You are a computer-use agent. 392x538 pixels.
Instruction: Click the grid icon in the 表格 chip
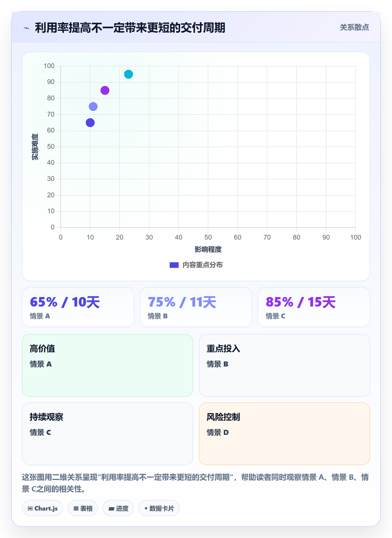pyautogui.click(x=76, y=509)
